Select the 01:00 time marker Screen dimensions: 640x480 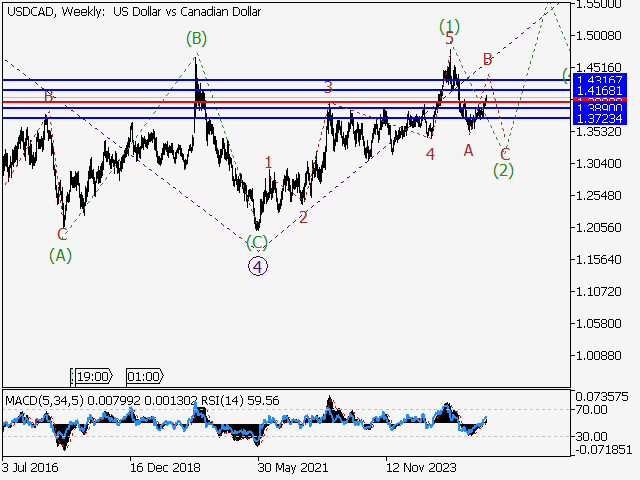click(x=144, y=376)
